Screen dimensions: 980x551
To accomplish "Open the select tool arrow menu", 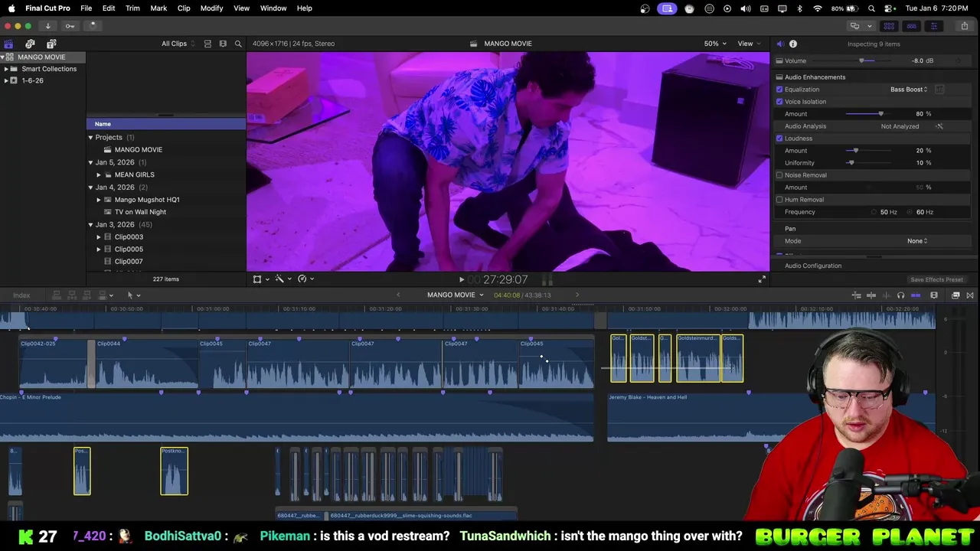I will (x=132, y=295).
